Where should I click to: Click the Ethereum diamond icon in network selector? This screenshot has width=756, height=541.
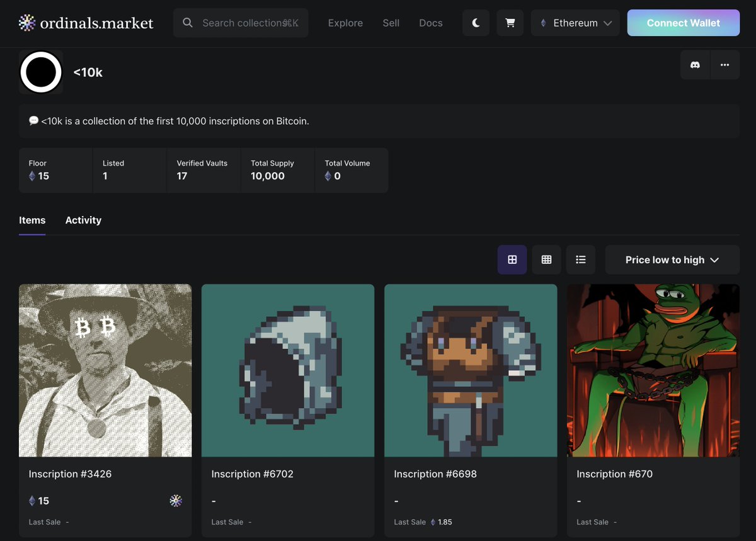click(x=544, y=23)
